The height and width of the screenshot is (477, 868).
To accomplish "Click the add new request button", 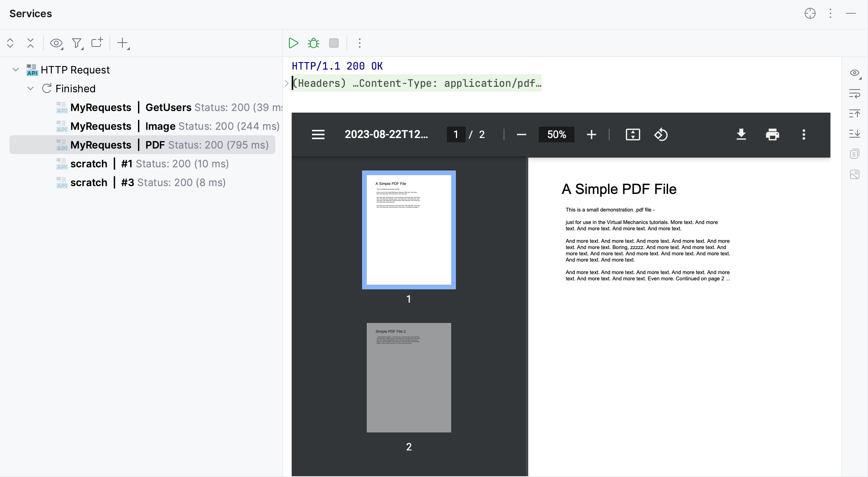I will [123, 43].
